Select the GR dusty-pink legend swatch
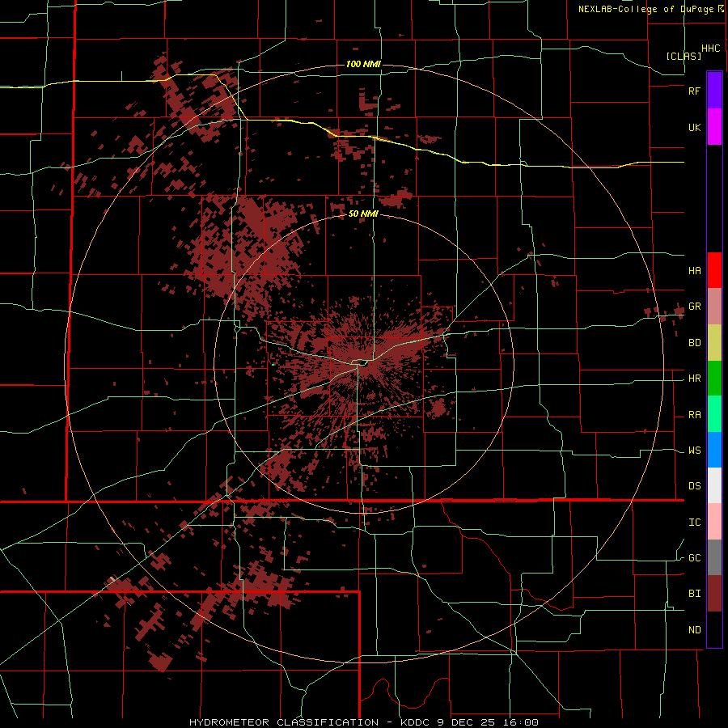The image size is (728, 728). (x=714, y=307)
